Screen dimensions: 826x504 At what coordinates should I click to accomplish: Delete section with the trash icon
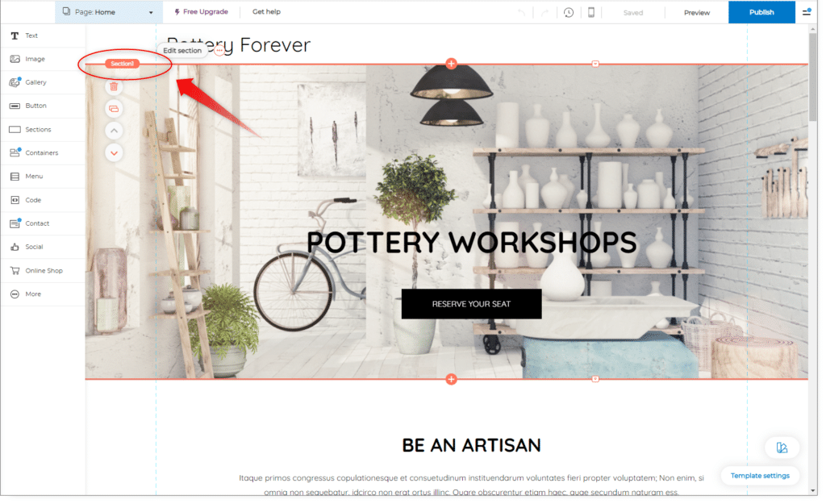(114, 86)
